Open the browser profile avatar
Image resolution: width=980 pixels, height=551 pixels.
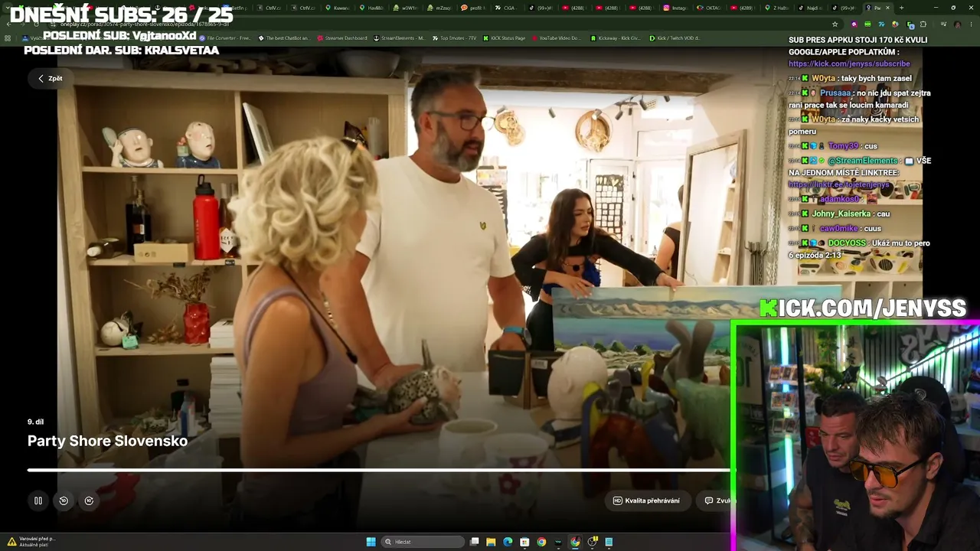coord(957,24)
